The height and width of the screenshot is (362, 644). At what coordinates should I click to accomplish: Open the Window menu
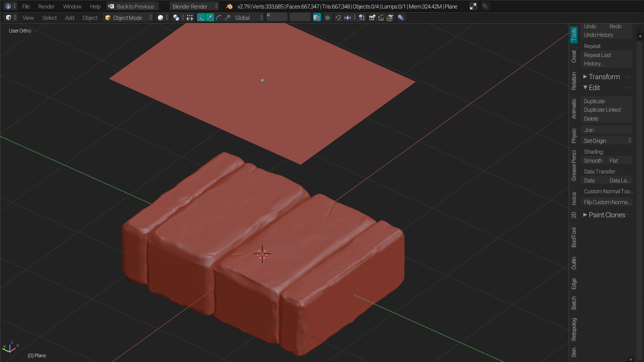pos(72,7)
